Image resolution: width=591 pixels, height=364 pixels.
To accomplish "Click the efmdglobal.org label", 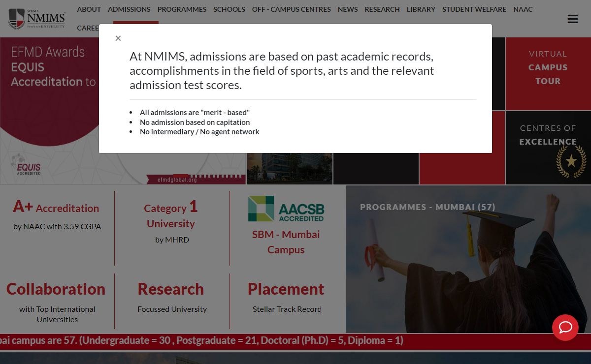I will click(x=177, y=180).
